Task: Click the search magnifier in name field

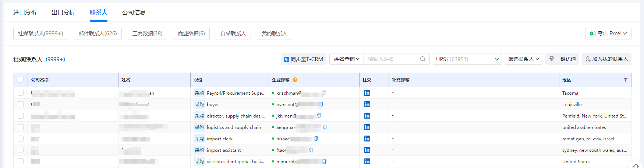Action: [422, 59]
